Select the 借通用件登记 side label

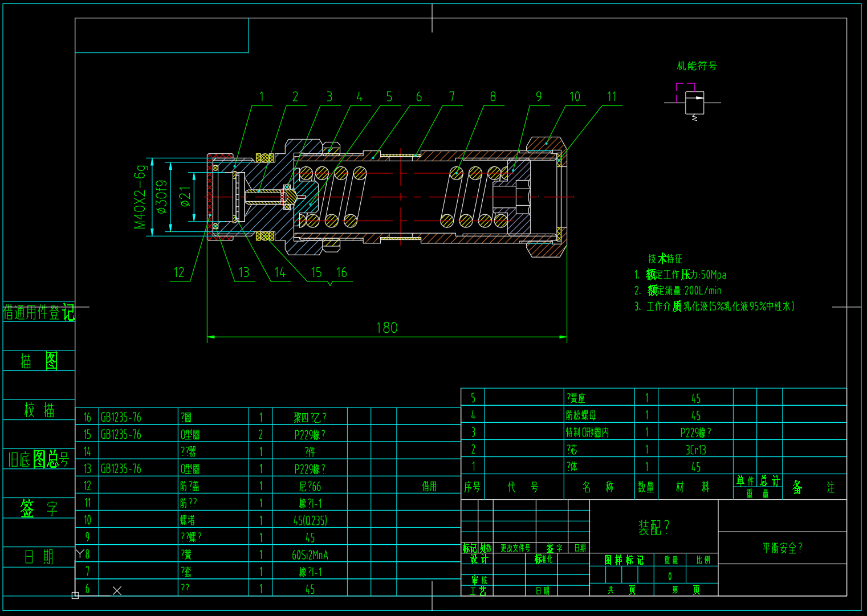click(x=39, y=312)
